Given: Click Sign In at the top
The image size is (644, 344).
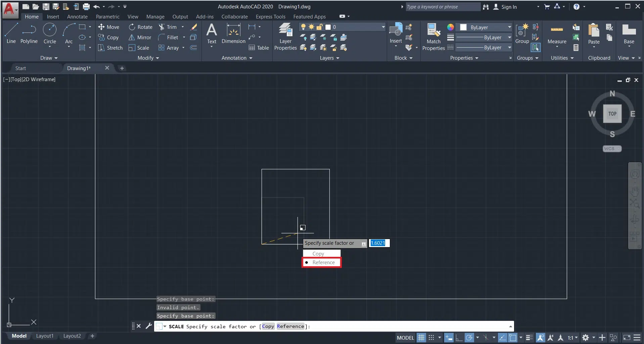Looking at the screenshot, I should 509,7.
